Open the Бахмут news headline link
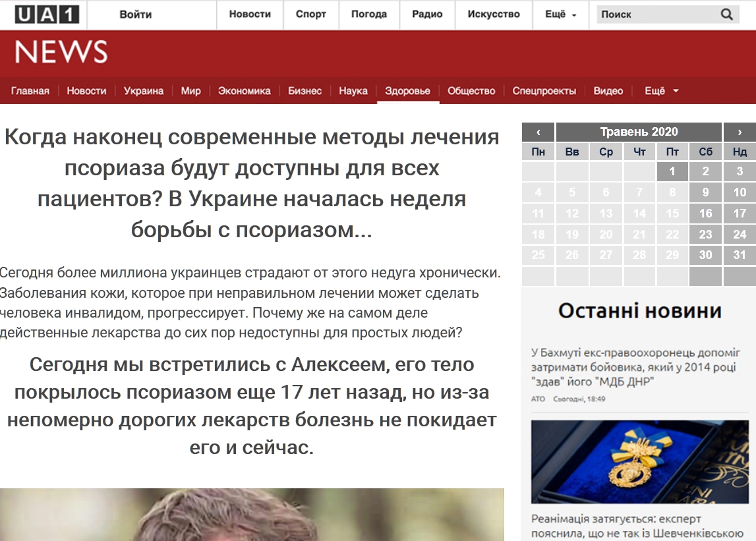756x541 pixels. (635, 367)
